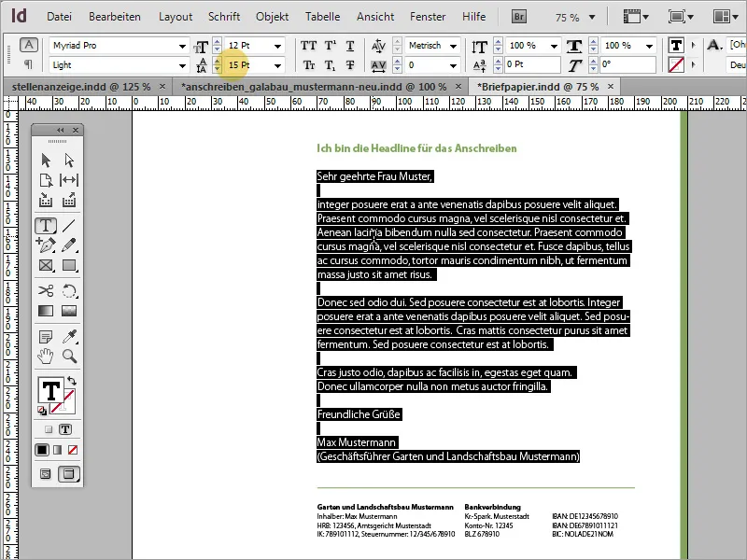This screenshot has height=560, width=747.
Task: Switch to anschreiben_galabau_mustermann-neu.indd tab
Action: tap(314, 87)
